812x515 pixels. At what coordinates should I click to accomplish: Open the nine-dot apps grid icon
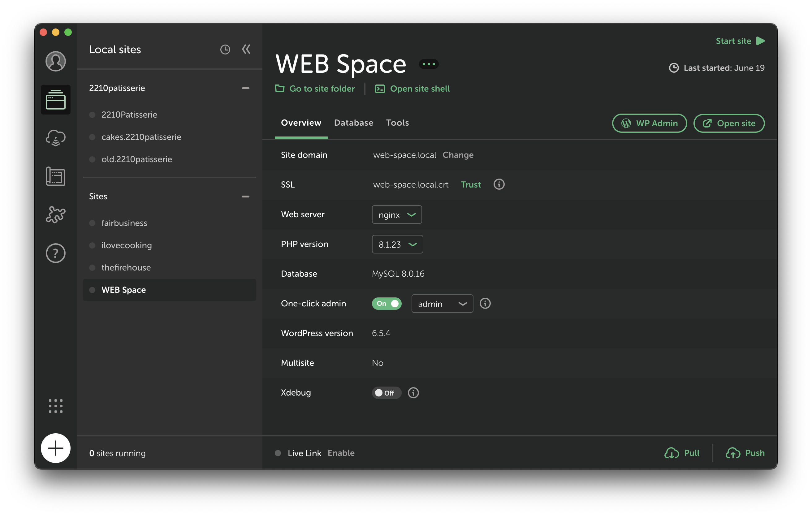tap(56, 406)
